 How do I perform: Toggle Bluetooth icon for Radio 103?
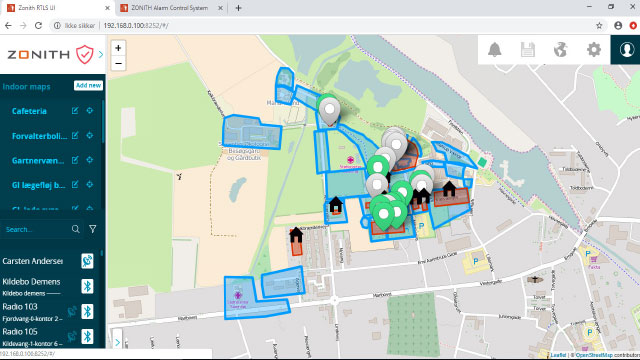click(x=87, y=311)
